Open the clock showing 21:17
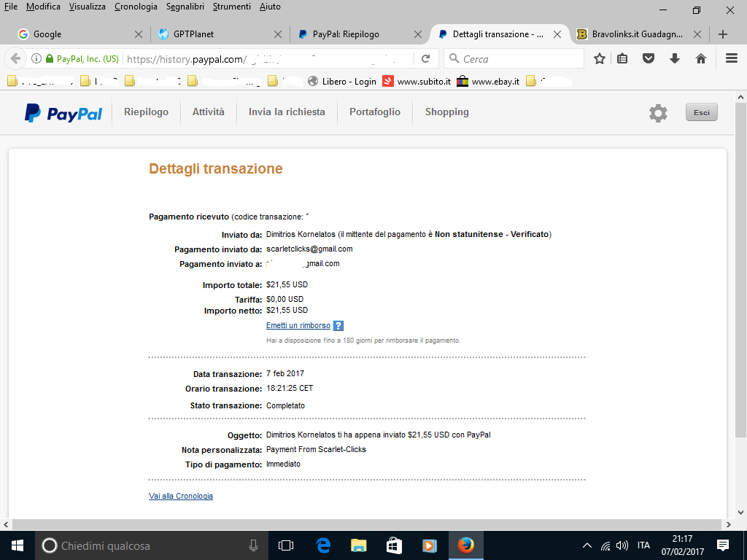This screenshot has height=560, width=747. point(682,545)
